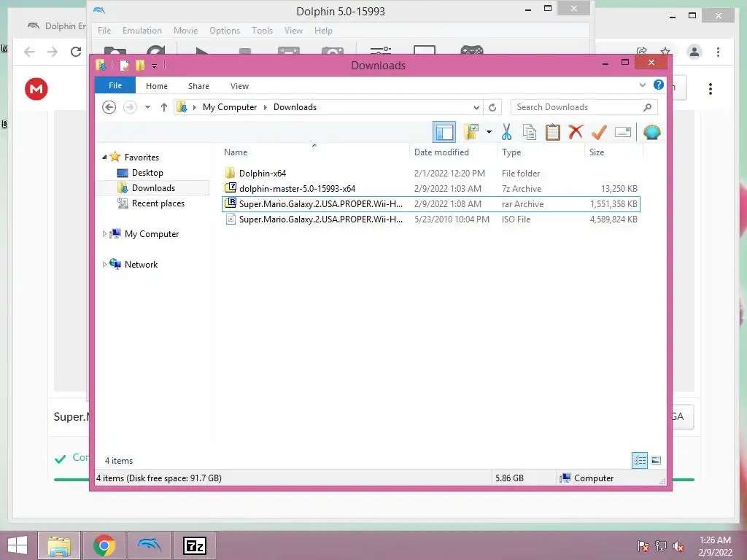This screenshot has height=560, width=747.
Task: Click the red X Delete icon
Action: [576, 131]
